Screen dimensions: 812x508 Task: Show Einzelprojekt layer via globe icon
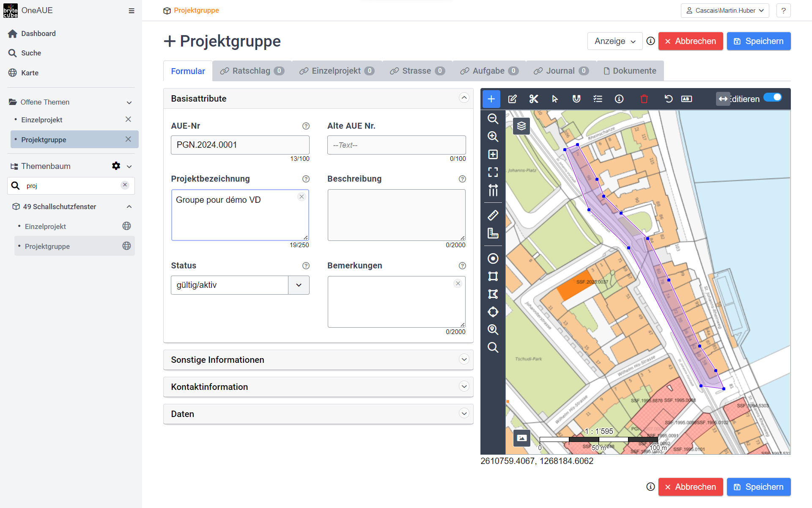point(126,226)
